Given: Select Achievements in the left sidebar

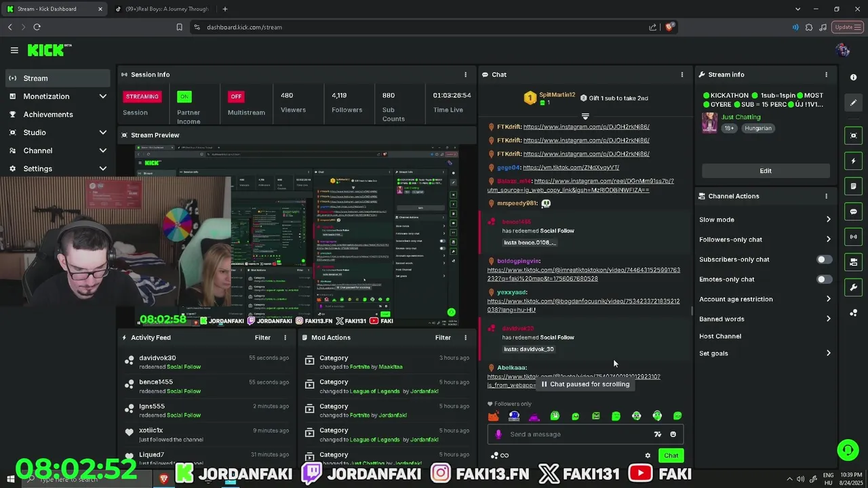Looking at the screenshot, I should click(58, 115).
